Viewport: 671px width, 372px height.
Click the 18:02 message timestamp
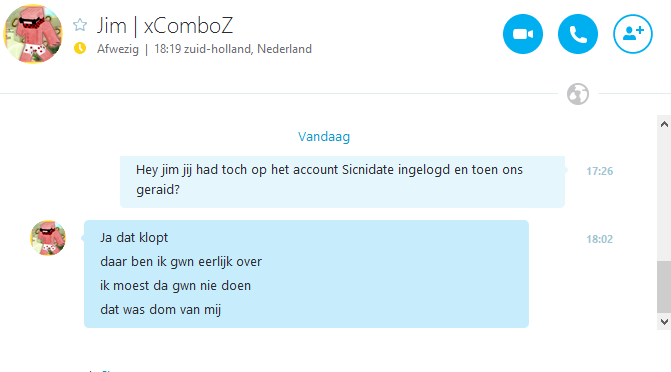[600, 239]
